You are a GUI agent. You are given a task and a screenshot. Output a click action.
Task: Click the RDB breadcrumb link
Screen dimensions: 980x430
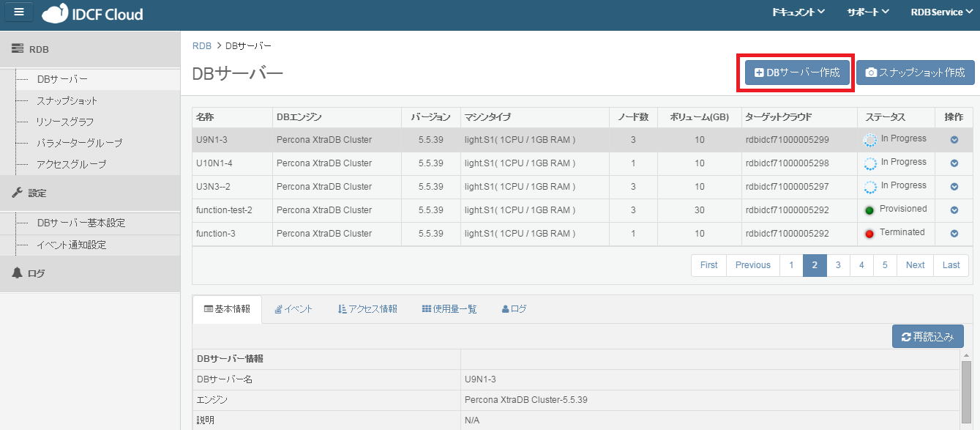(x=201, y=45)
